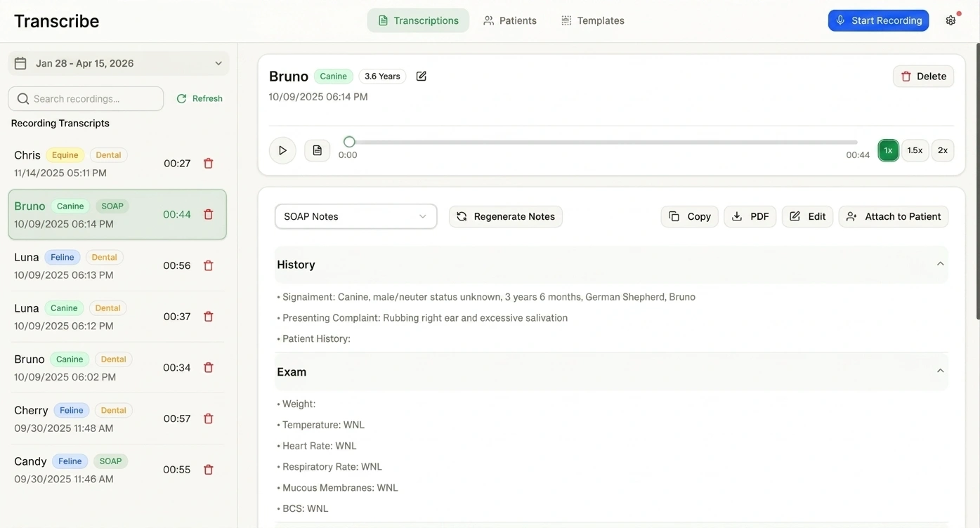Click the audio progress slider handle

[x=349, y=142]
